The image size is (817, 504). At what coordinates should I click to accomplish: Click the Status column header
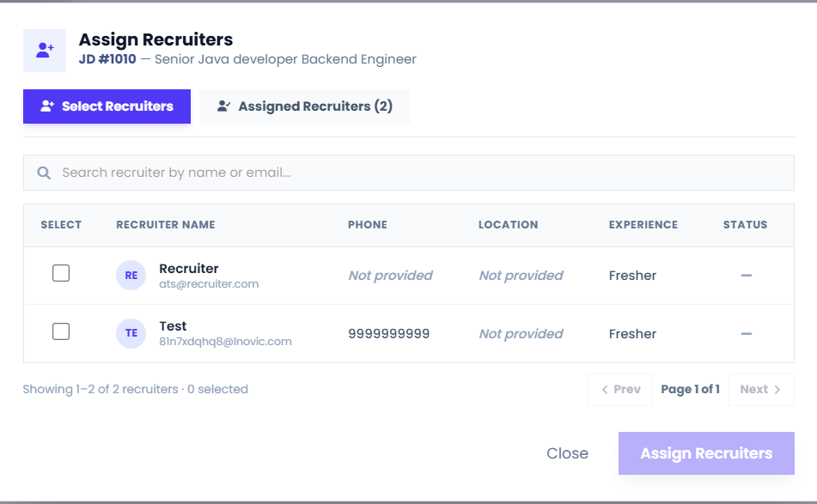(x=745, y=225)
